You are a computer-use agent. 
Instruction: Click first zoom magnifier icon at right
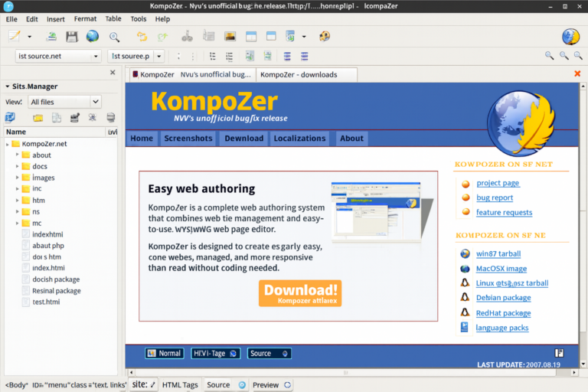pyautogui.click(x=550, y=56)
